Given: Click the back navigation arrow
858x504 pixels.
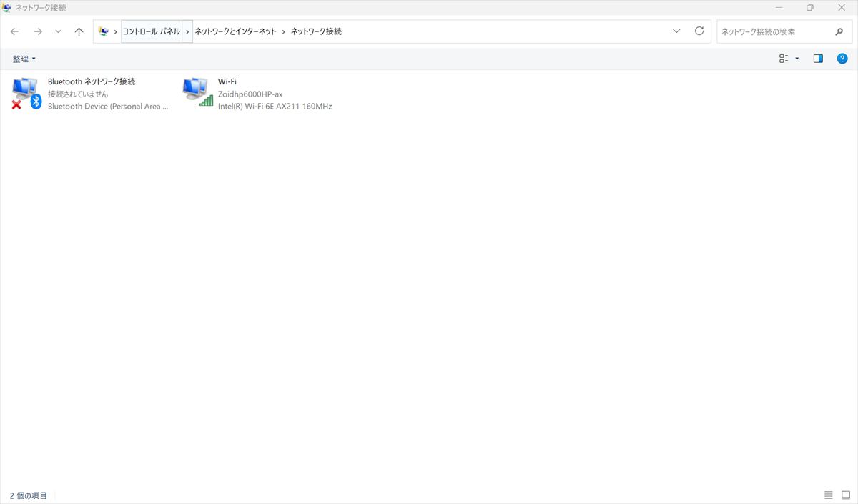Looking at the screenshot, I should tap(14, 31).
